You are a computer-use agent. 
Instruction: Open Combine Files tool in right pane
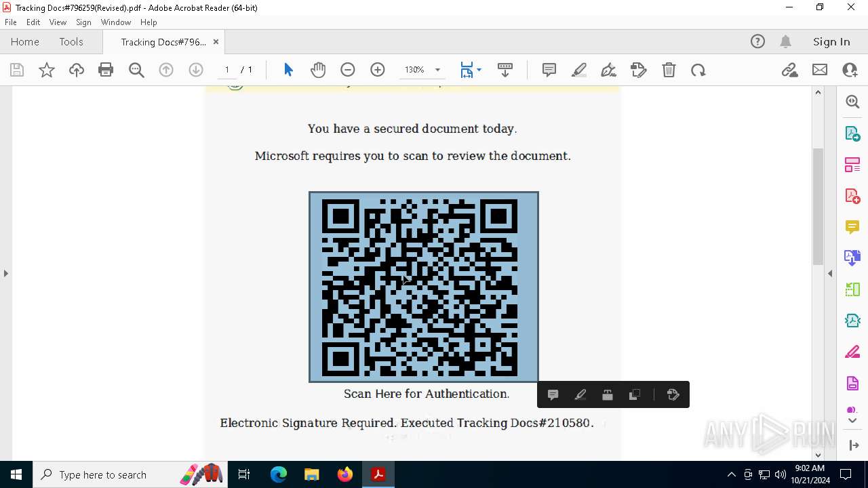(x=852, y=258)
